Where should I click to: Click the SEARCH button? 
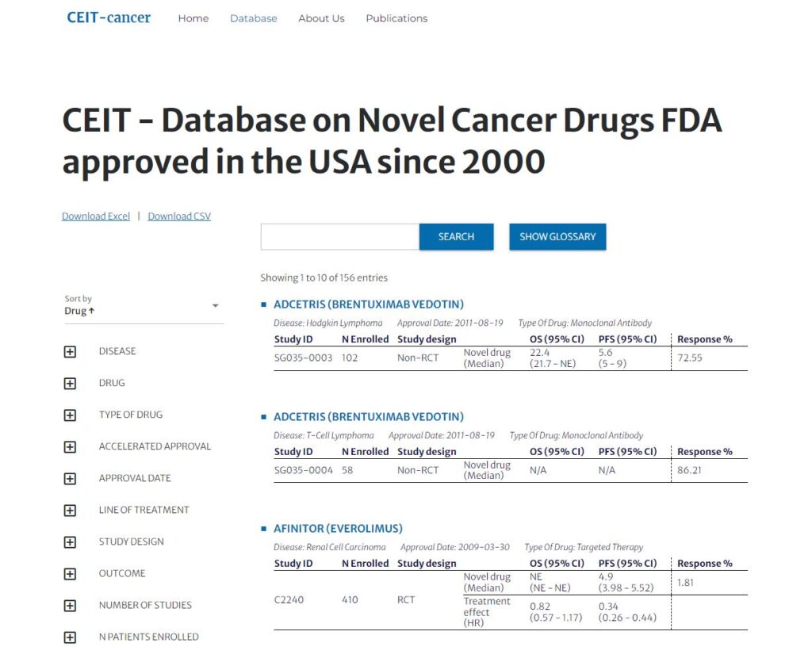(x=456, y=236)
